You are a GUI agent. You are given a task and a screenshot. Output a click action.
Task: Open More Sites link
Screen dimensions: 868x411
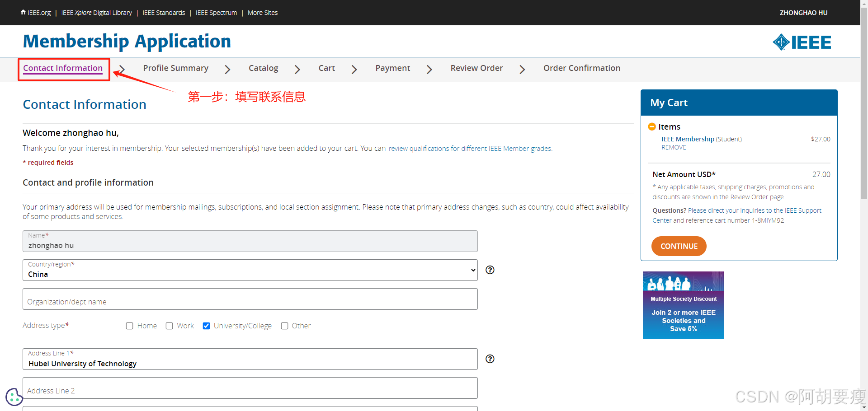[263, 13]
